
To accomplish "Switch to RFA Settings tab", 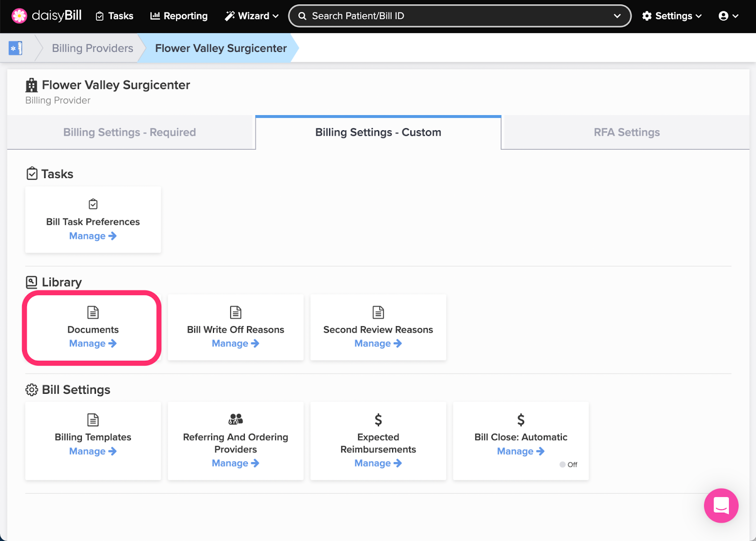I will 627,132.
